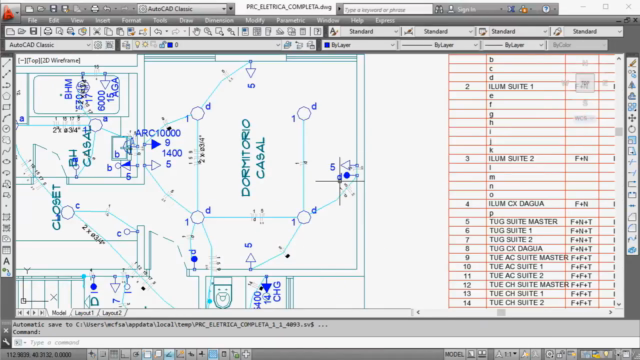Toggle Snap Mode in status bar
The image size is (640, 360).
[x=103, y=354]
